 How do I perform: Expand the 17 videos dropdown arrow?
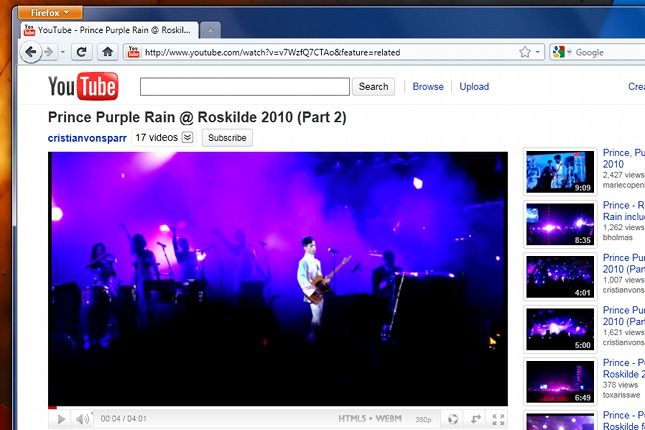coord(187,137)
